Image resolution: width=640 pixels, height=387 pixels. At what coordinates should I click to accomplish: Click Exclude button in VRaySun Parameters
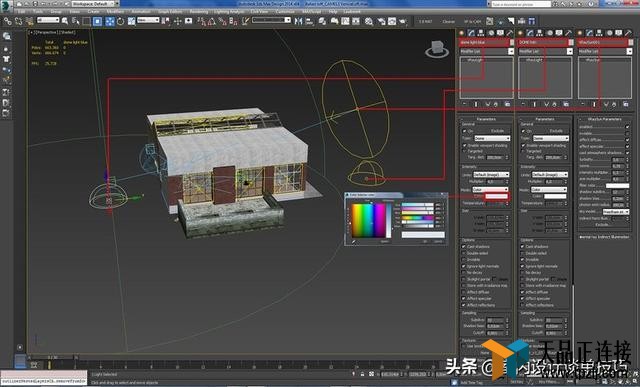602,225
